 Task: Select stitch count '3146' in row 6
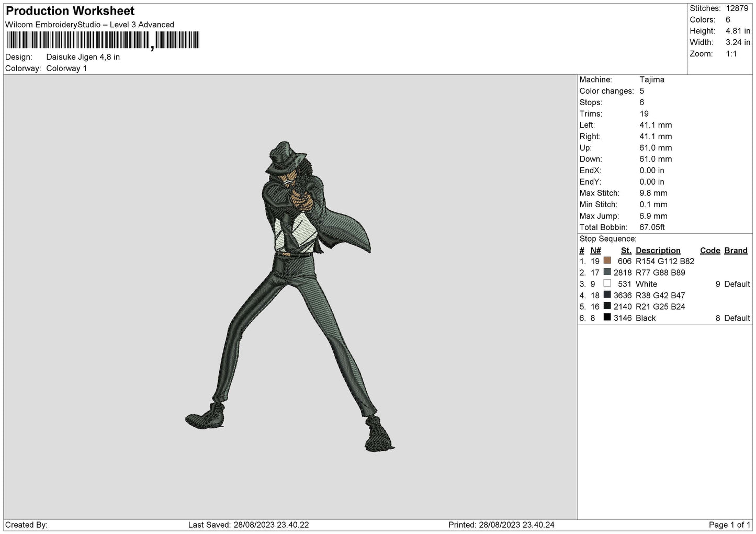pyautogui.click(x=623, y=319)
